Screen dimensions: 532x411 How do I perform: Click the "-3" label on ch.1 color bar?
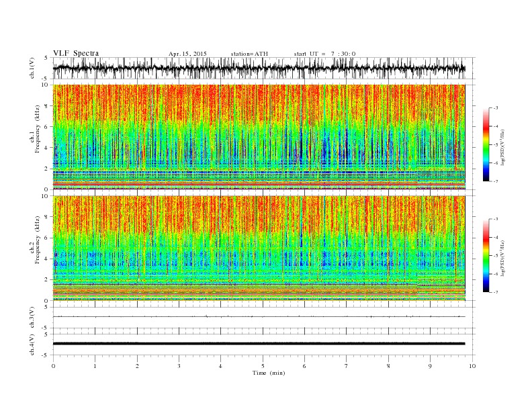(496, 108)
